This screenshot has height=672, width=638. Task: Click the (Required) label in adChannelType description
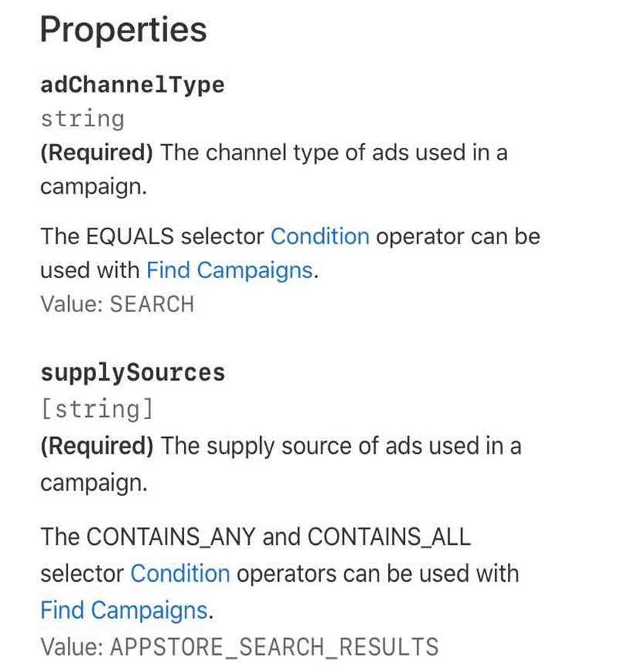click(x=97, y=152)
